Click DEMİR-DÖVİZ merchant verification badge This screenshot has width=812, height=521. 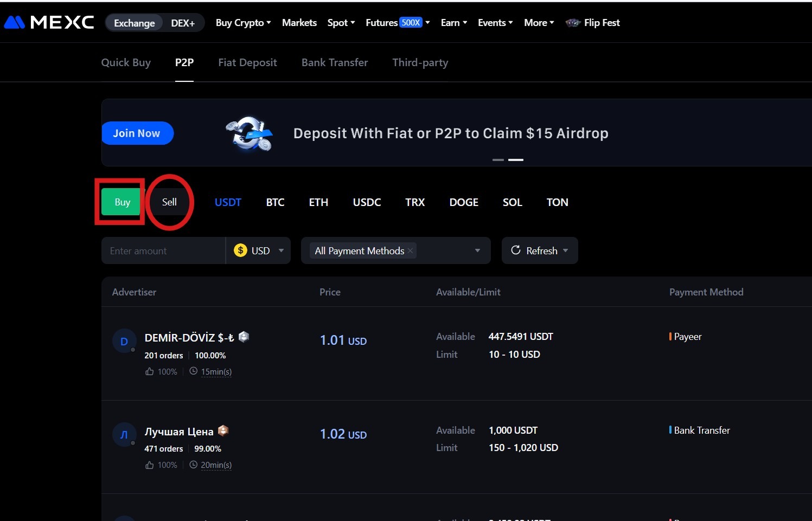pos(244,337)
